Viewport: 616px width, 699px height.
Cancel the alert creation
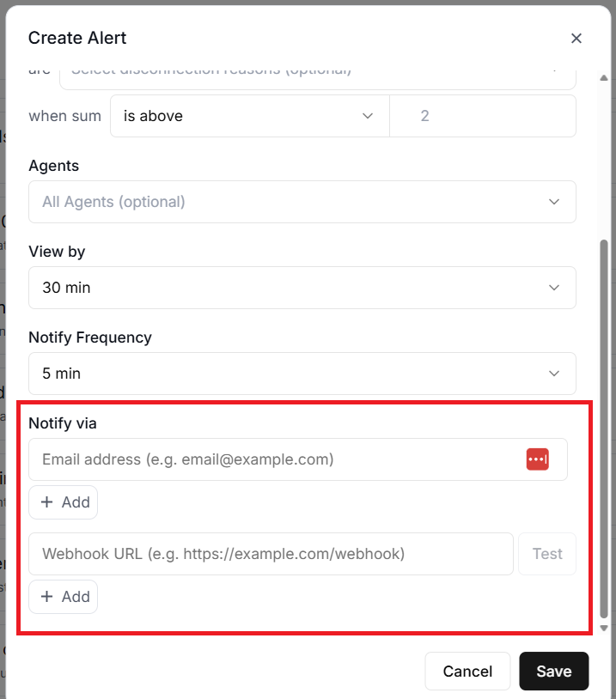[x=467, y=672]
